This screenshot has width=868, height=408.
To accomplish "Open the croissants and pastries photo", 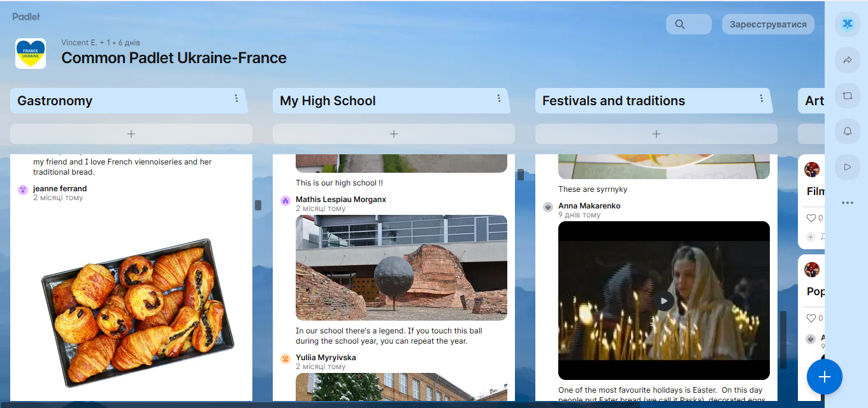I will click(138, 314).
